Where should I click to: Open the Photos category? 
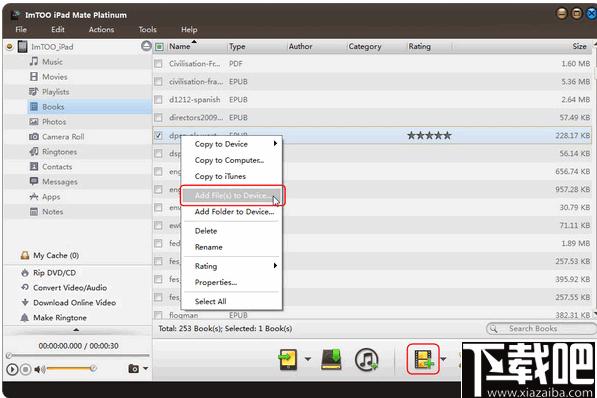pos(54,122)
